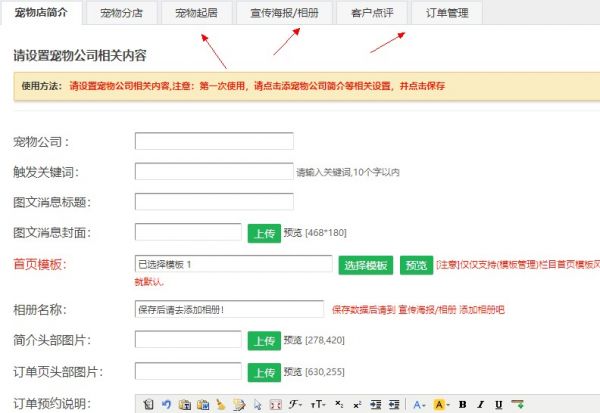Apply subscript formatting

coord(339,404)
